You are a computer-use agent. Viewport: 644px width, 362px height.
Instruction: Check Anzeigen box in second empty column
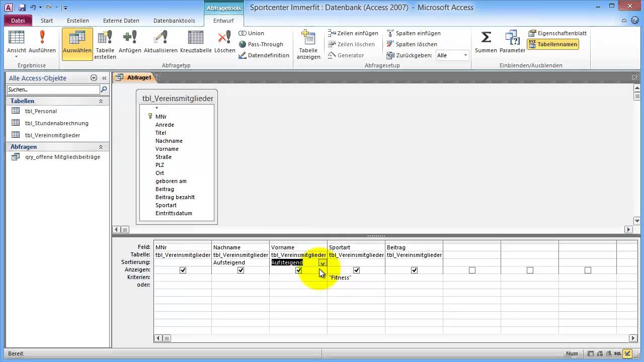[530, 270]
